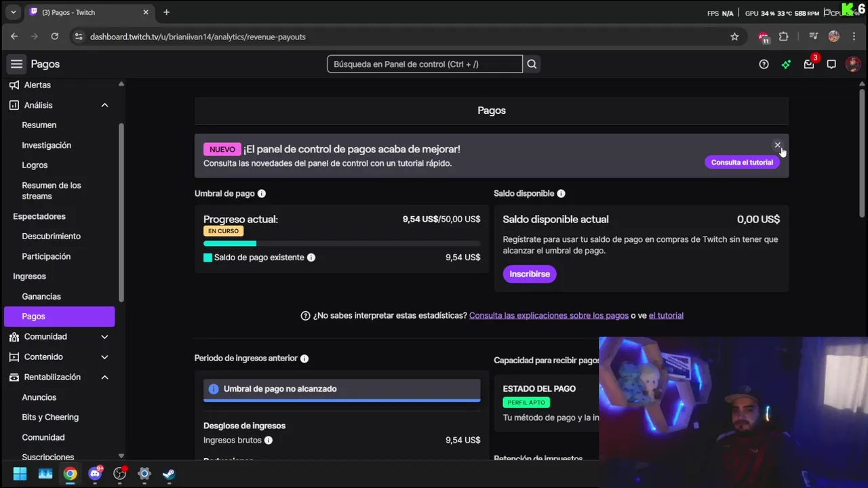Open the user avatar menu
The width and height of the screenshot is (868, 488).
(x=853, y=64)
